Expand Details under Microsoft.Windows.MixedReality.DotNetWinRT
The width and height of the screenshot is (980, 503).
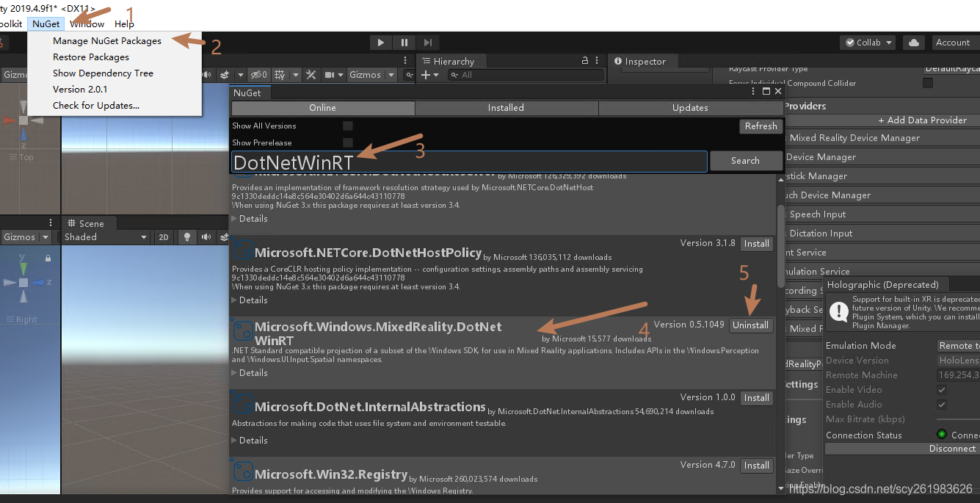point(250,373)
